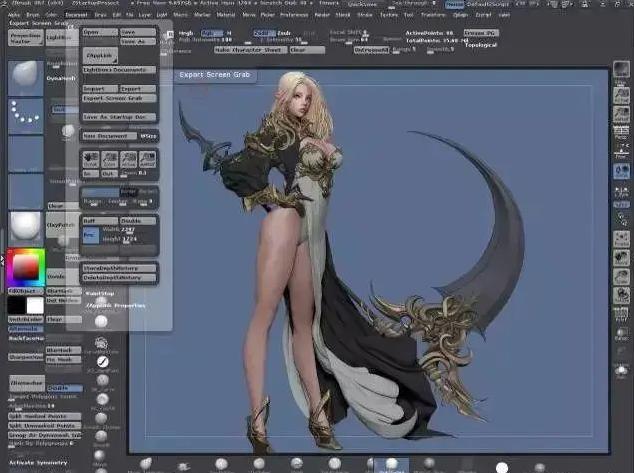The width and height of the screenshot is (634, 473).
Task: Open the current brush thumbnail
Action: coord(25,78)
